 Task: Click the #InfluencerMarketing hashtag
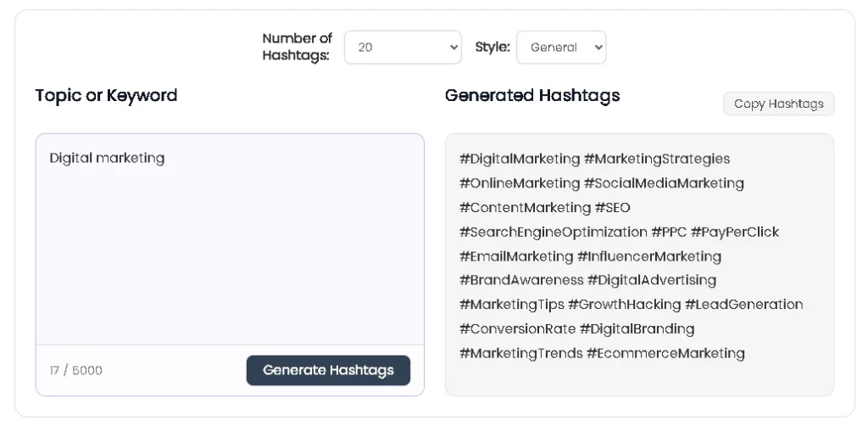649,255
